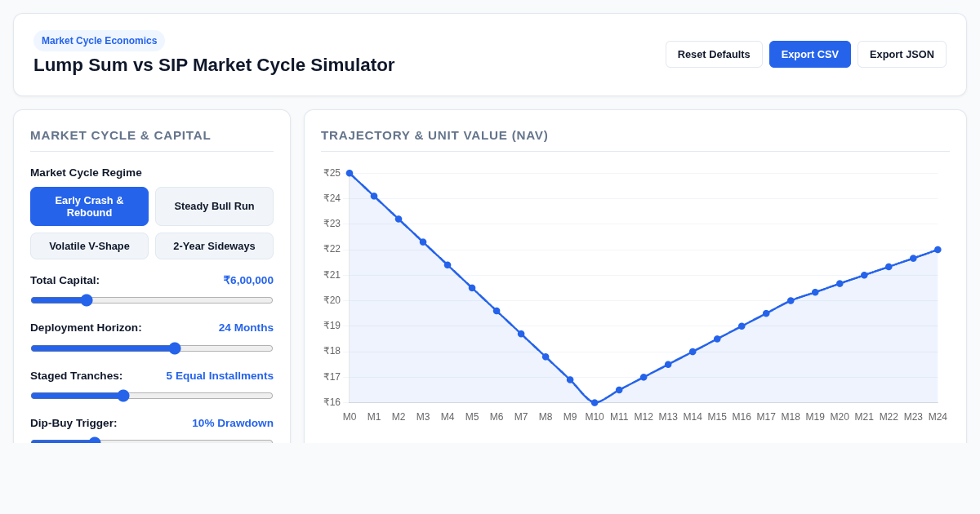Choose the 2-Year Sideways regime

214,246
